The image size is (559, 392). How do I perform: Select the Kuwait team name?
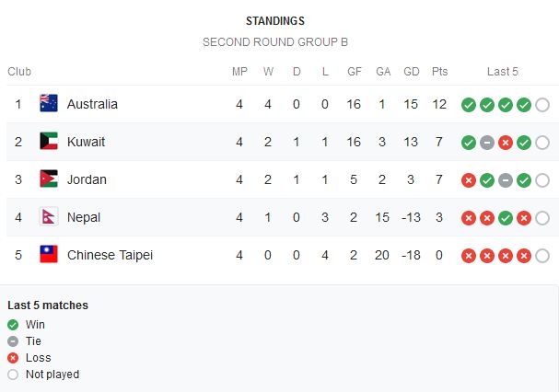[x=86, y=142]
